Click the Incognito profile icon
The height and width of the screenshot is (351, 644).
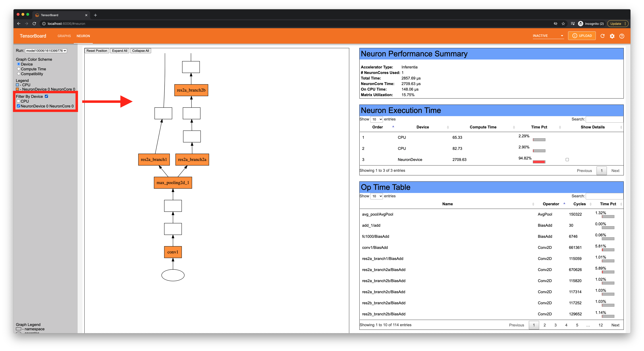(580, 24)
